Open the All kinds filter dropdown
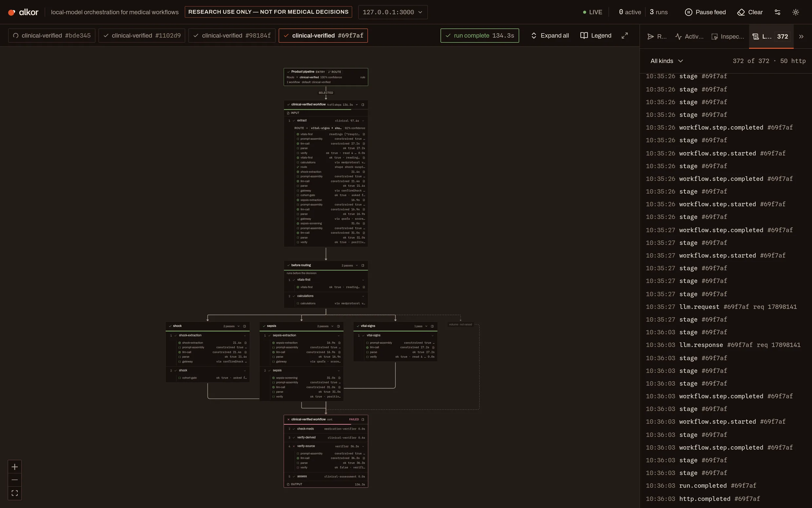 [666, 61]
